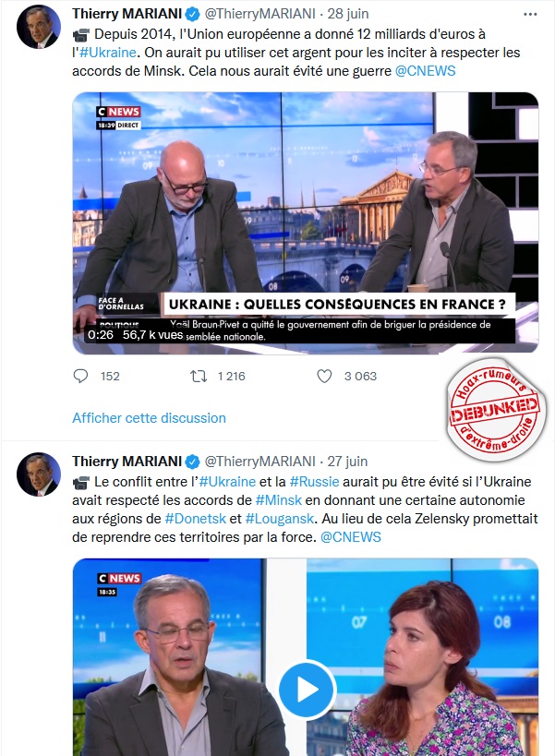Open the three-dot more menu on first tweet

click(x=530, y=15)
